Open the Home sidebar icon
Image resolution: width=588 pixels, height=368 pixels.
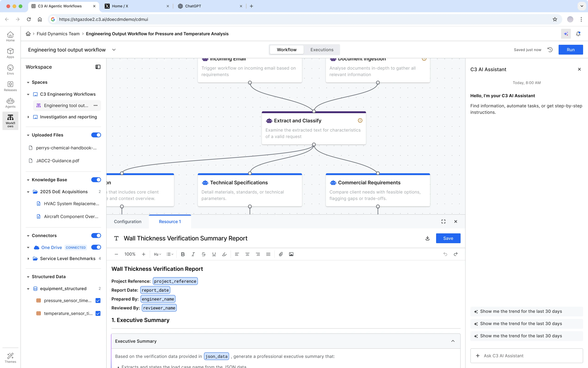10,36
